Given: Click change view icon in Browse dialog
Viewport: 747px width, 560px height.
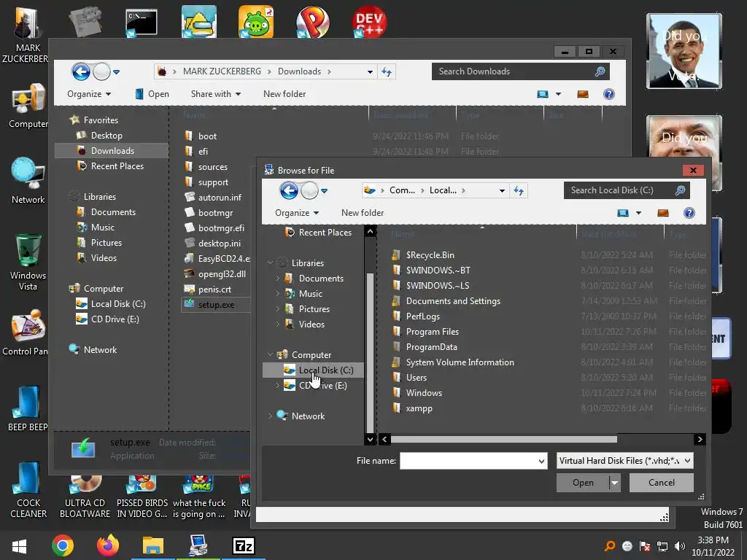Looking at the screenshot, I should [x=623, y=213].
